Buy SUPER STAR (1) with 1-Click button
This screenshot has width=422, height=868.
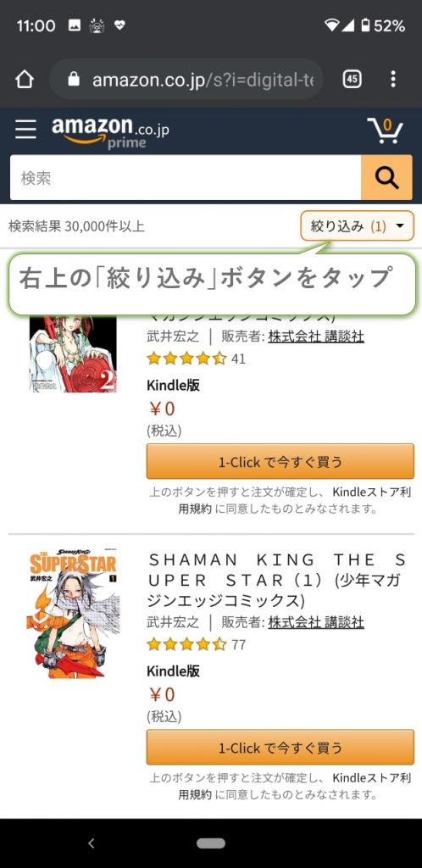pyautogui.click(x=280, y=748)
